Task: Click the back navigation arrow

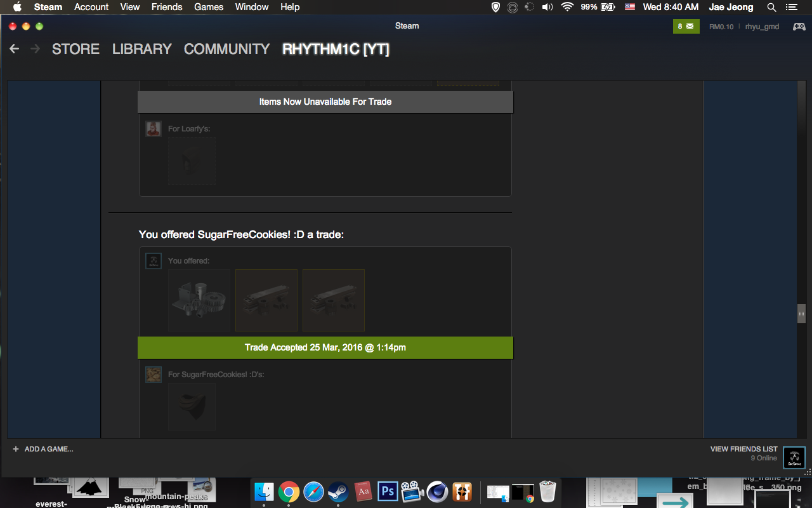Action: coord(15,49)
